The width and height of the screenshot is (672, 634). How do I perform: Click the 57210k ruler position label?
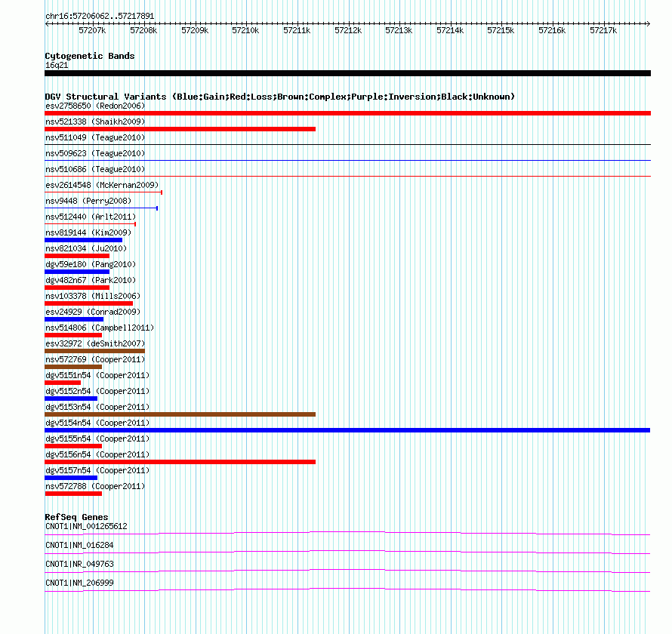click(245, 30)
